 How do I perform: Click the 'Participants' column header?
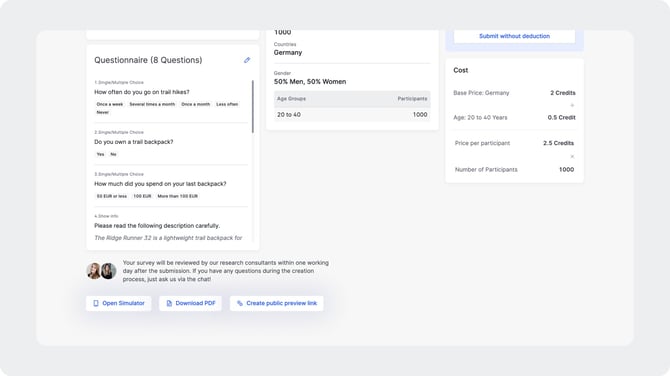coord(412,99)
